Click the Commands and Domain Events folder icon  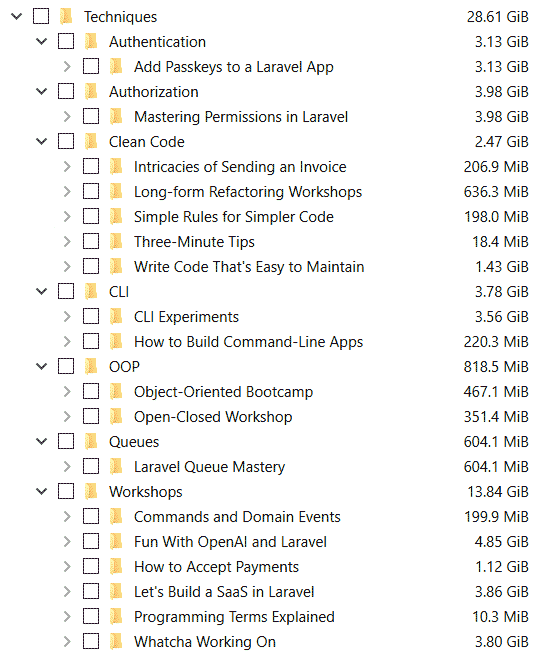[116, 517]
